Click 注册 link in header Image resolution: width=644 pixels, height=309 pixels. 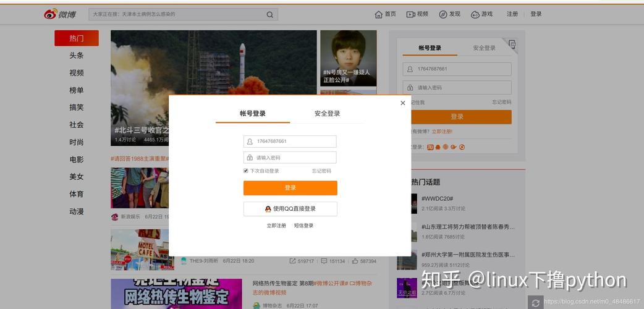point(512,14)
